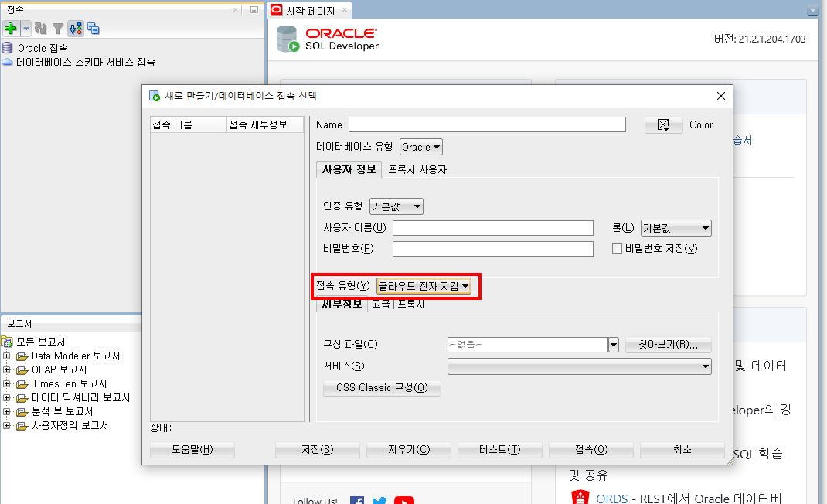Click the 데이터 딕셔너리 보고서 folder icon
The height and width of the screenshot is (504, 827).
(22, 398)
